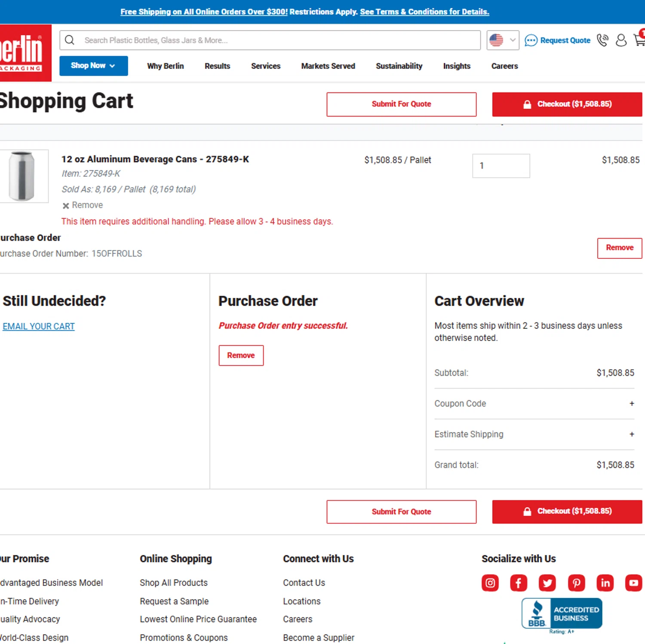Viewport: 645px width, 644px height.
Task: Open the YouTube social icon
Action: [x=634, y=583]
